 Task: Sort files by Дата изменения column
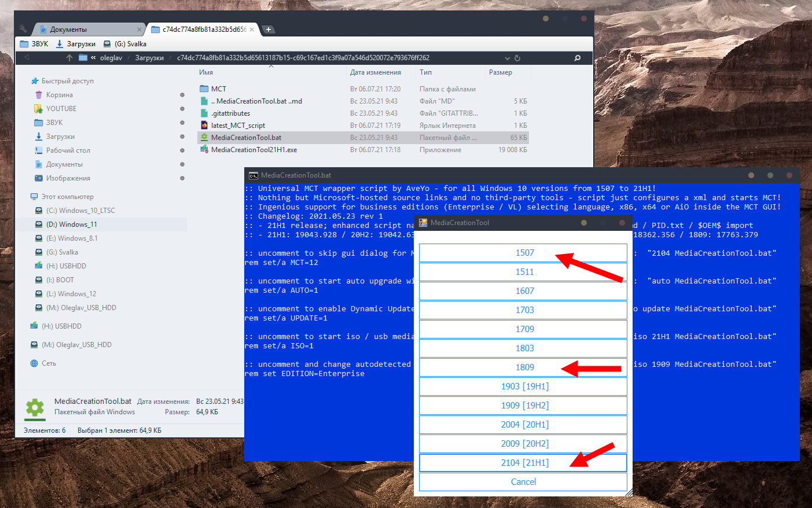click(376, 72)
